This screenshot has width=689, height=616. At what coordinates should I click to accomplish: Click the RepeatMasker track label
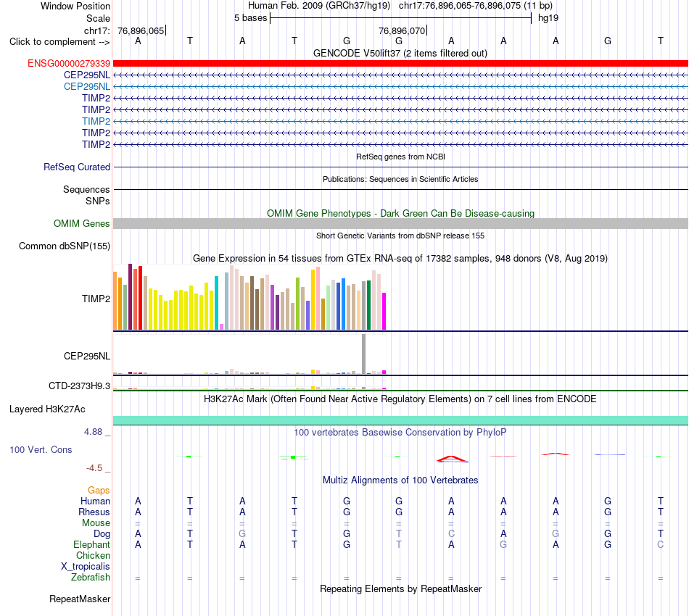(80, 599)
